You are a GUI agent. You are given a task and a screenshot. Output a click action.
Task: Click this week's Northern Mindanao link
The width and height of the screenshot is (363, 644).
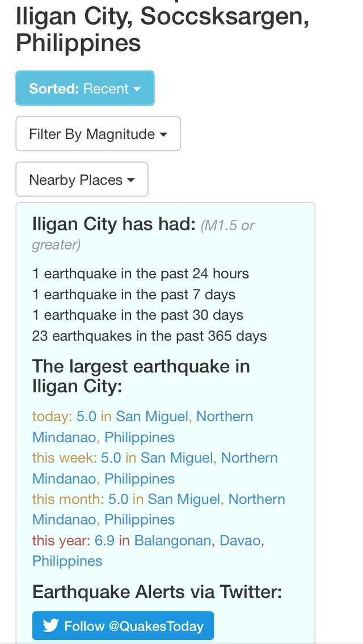[x=155, y=468]
